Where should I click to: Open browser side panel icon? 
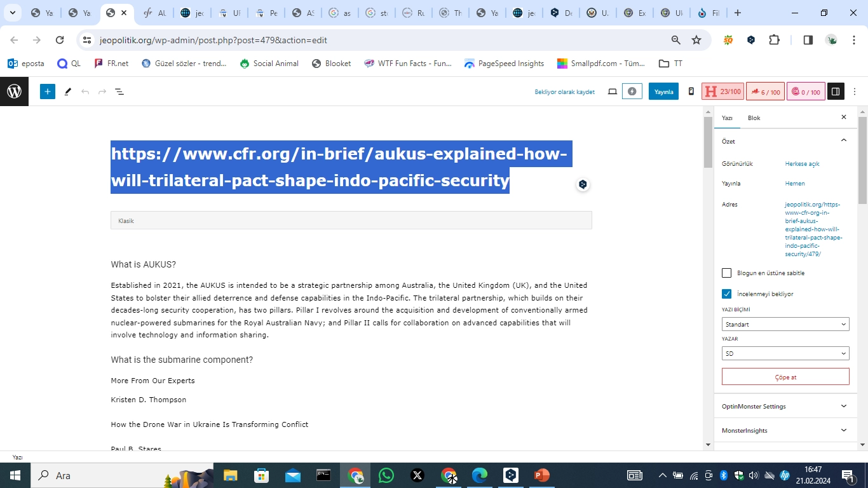coord(808,40)
